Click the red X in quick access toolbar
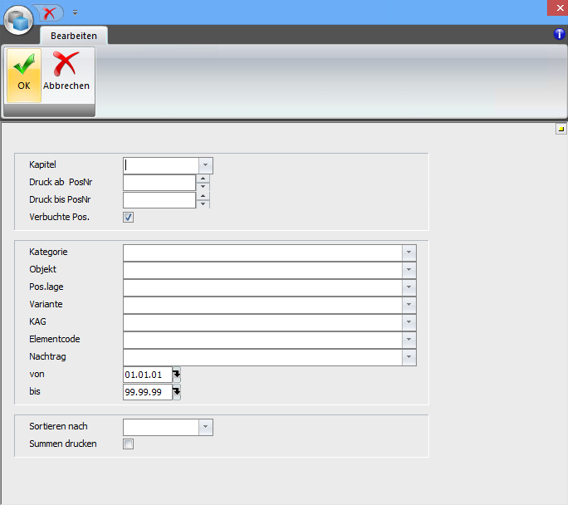568x505 pixels. (x=49, y=13)
